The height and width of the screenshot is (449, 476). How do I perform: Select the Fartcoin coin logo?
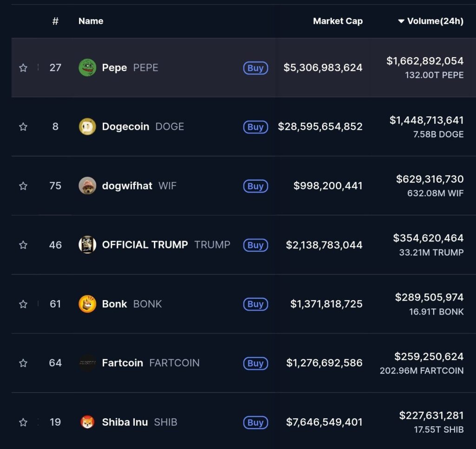tap(87, 363)
